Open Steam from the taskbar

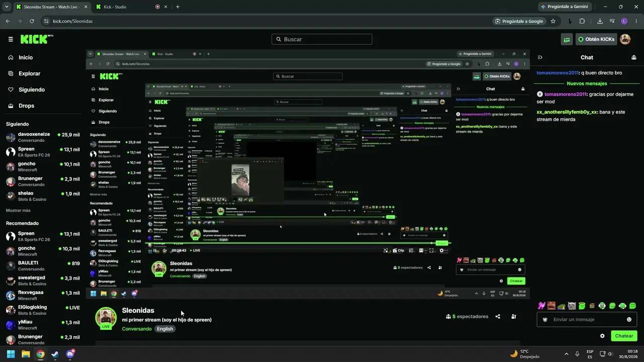coord(55,354)
